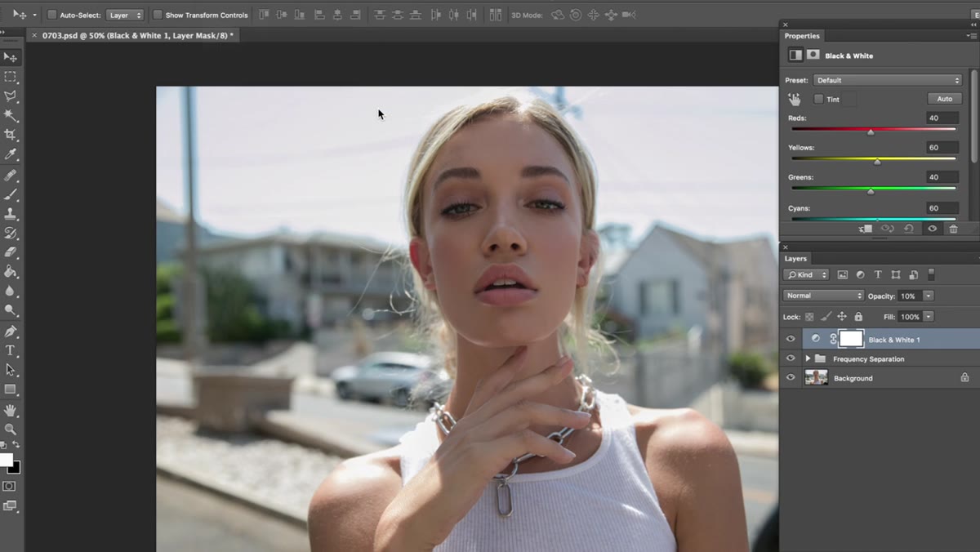Click the foreground color swatch
980x552 pixels.
pos(6,460)
